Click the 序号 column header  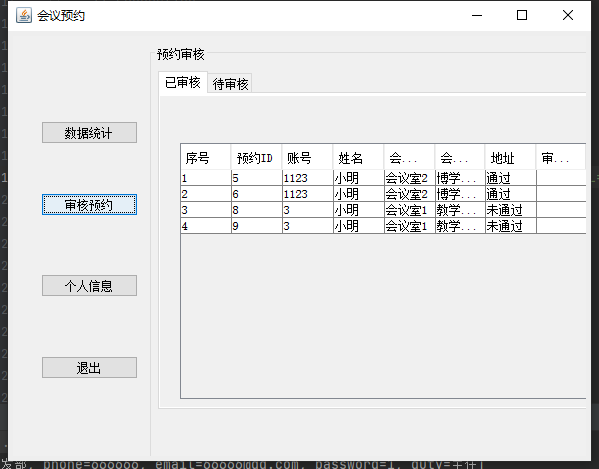[x=206, y=157]
